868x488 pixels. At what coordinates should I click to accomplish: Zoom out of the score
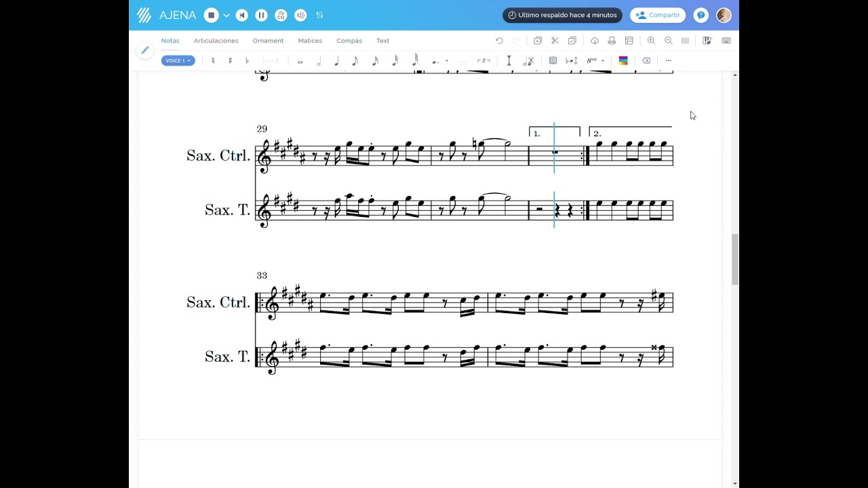tap(668, 41)
